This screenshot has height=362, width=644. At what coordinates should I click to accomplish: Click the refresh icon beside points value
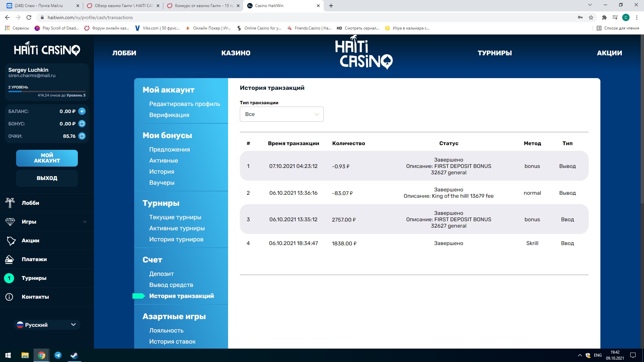point(82,136)
